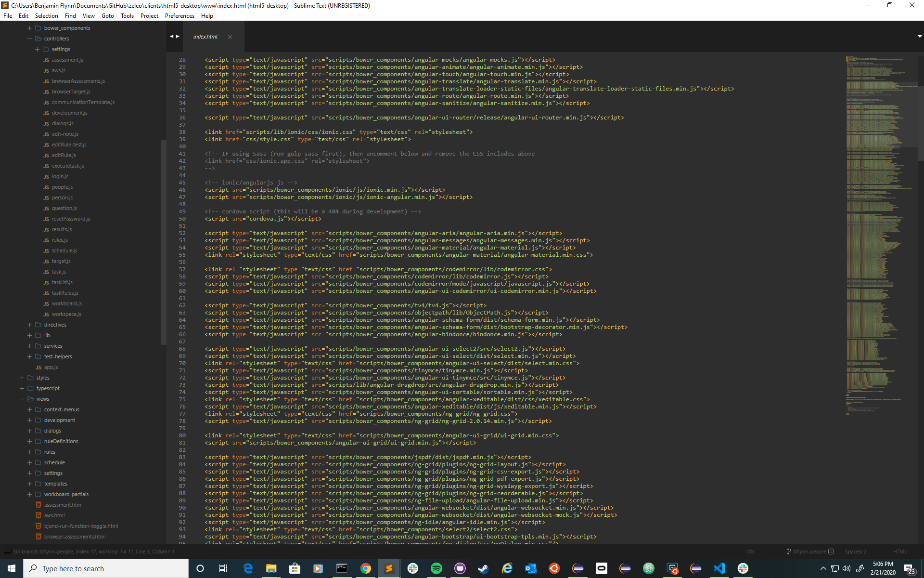The height and width of the screenshot is (578, 924).
Task: Open assessment.js in the sidebar
Action: coord(67,60)
